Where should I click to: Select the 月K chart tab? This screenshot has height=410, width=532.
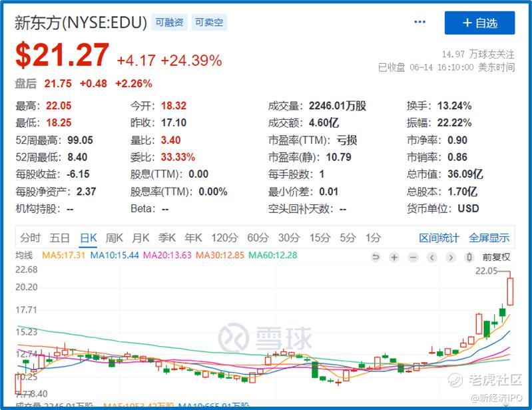click(x=140, y=238)
